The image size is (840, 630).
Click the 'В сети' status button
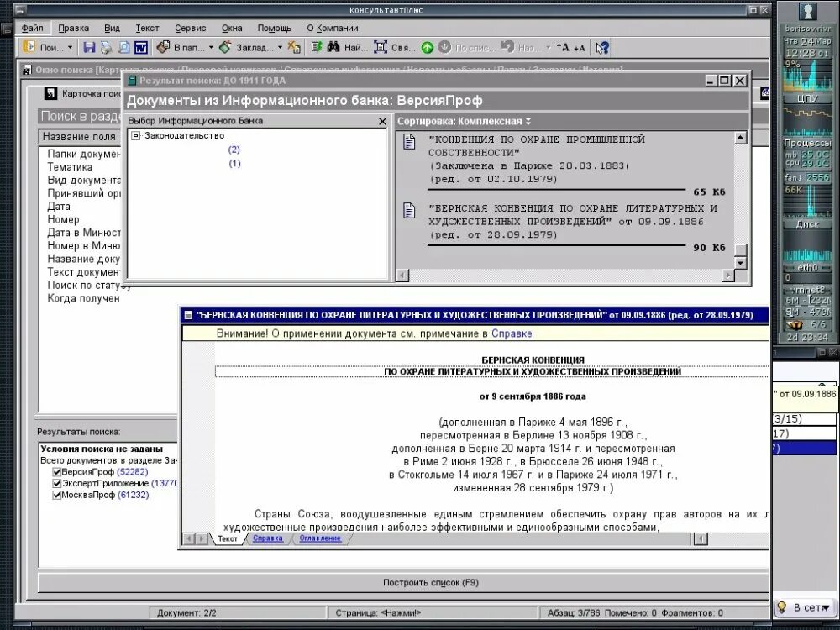[806, 607]
